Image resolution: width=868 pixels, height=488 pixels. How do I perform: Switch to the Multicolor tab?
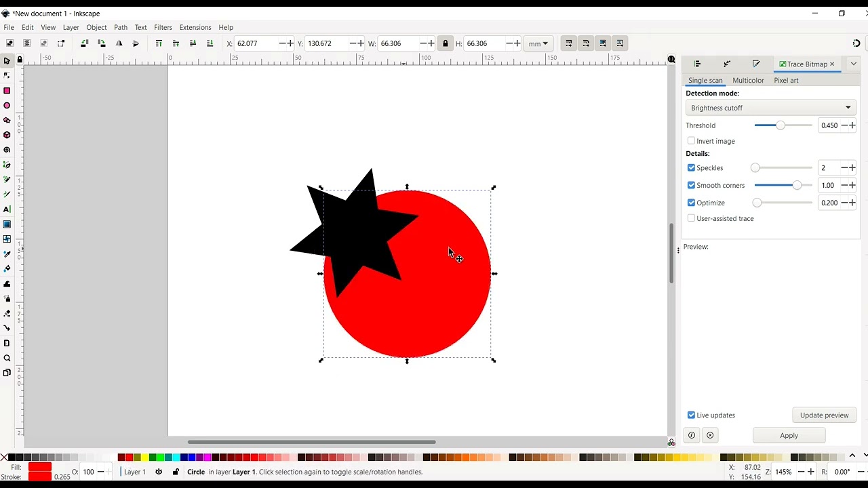click(x=748, y=80)
